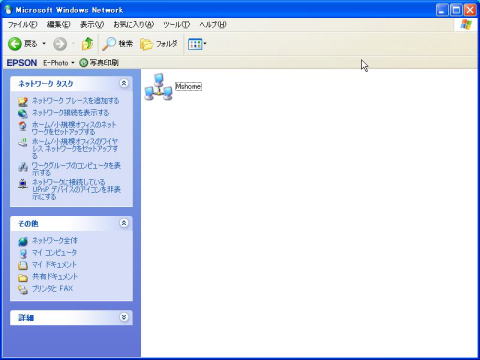Open My Documents (マイ ドキュメント) link
Screen dimensions: 480x360
(54, 264)
